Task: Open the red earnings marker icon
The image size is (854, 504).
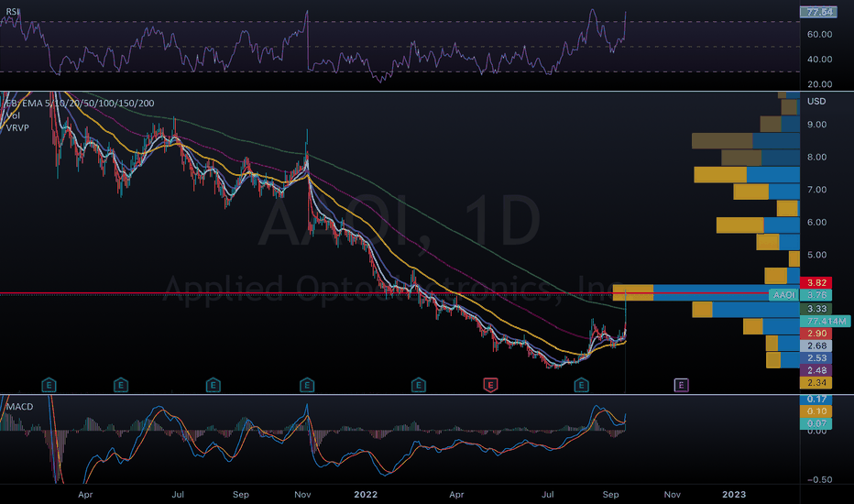Action: click(490, 385)
